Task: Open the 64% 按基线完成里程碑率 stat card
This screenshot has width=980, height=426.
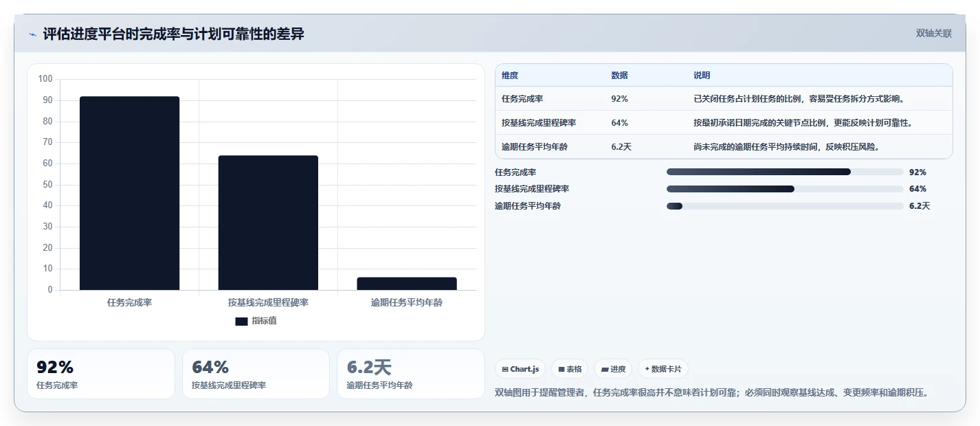Action: pos(256,374)
